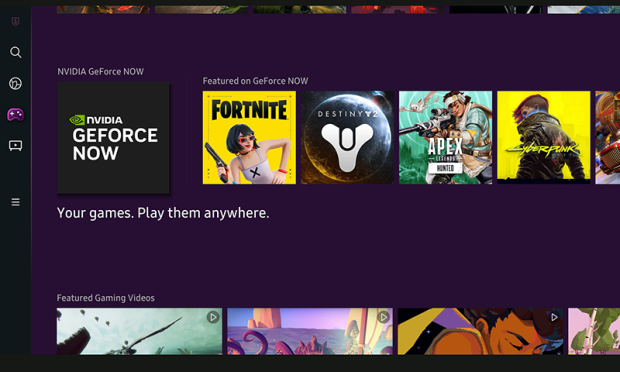Click the 'NVIDIA GeForce NOW' label

coord(100,72)
